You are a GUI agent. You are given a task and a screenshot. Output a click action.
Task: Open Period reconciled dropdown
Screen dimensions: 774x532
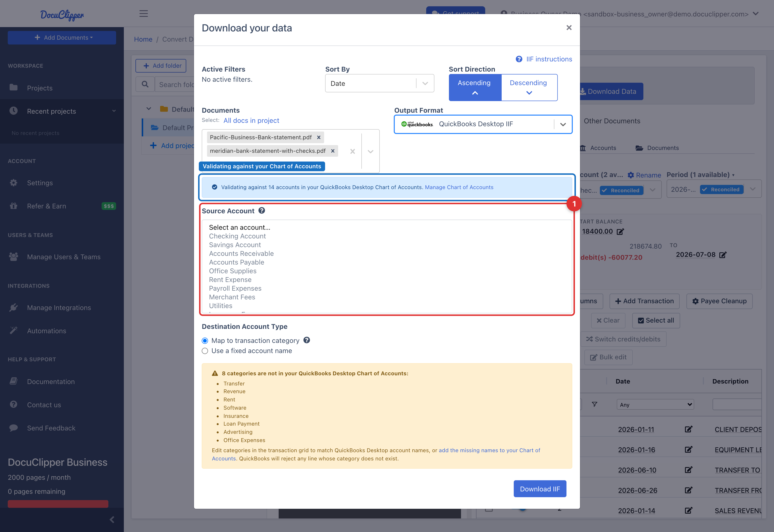pyautogui.click(x=714, y=189)
